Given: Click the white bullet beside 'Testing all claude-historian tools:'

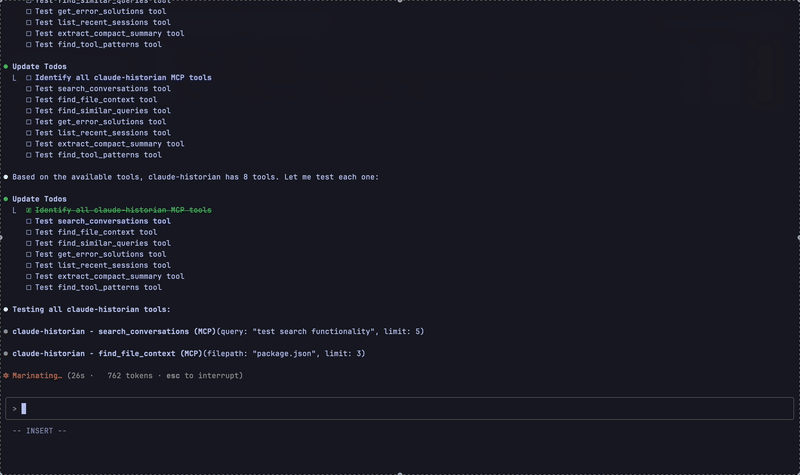Looking at the screenshot, I should [6, 309].
